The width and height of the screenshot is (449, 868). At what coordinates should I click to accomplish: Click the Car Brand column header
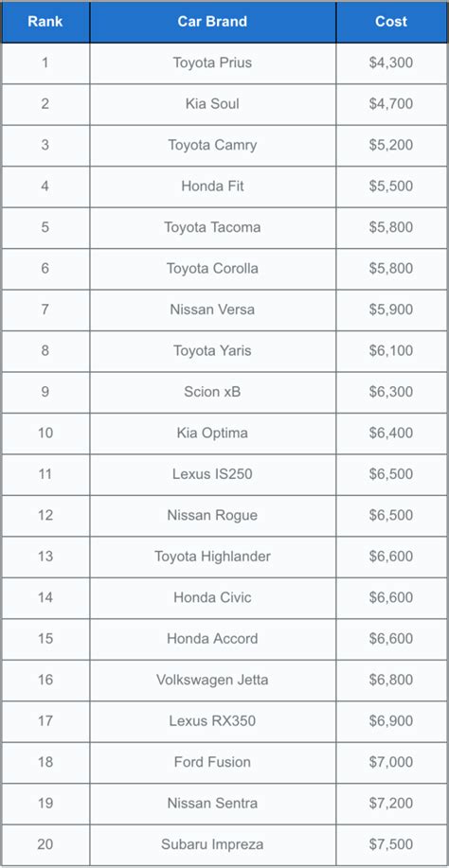[x=212, y=22]
